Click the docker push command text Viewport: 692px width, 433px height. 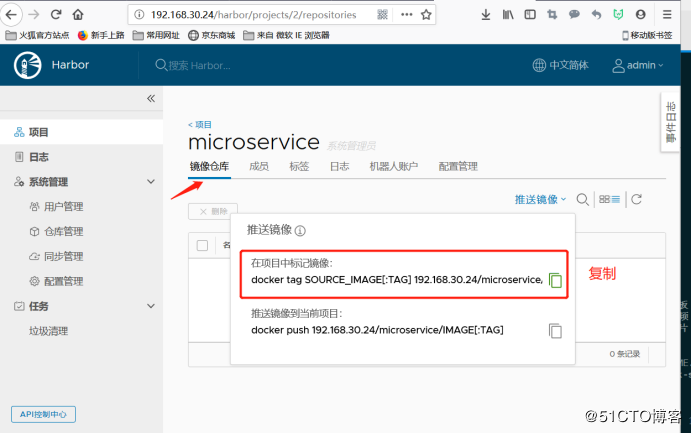click(x=377, y=330)
